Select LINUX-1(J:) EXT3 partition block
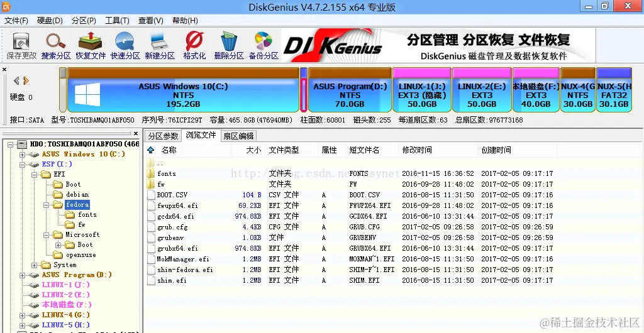This screenshot has height=333, width=644. 422,90
